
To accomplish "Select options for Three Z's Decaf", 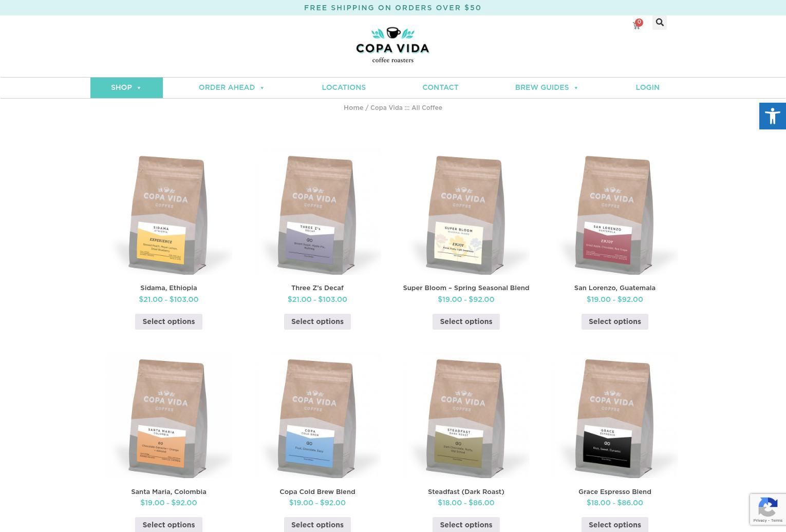I will [317, 321].
